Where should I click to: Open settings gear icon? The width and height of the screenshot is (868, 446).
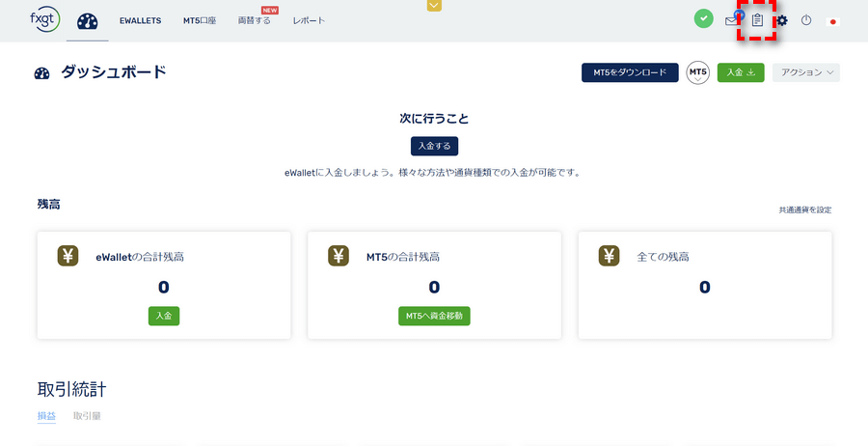pos(781,21)
